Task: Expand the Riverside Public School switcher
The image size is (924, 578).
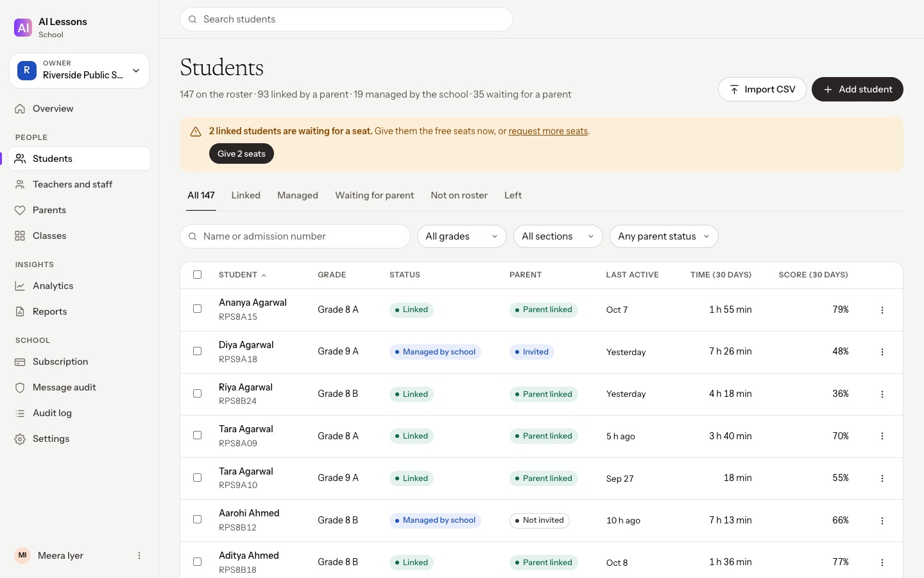Action: 79,71
